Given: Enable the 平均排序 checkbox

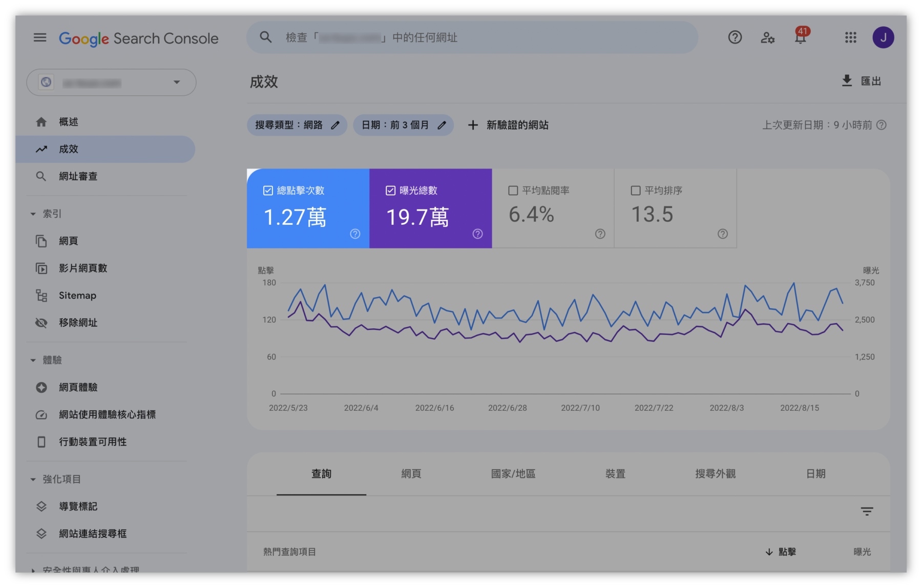Looking at the screenshot, I should (635, 191).
